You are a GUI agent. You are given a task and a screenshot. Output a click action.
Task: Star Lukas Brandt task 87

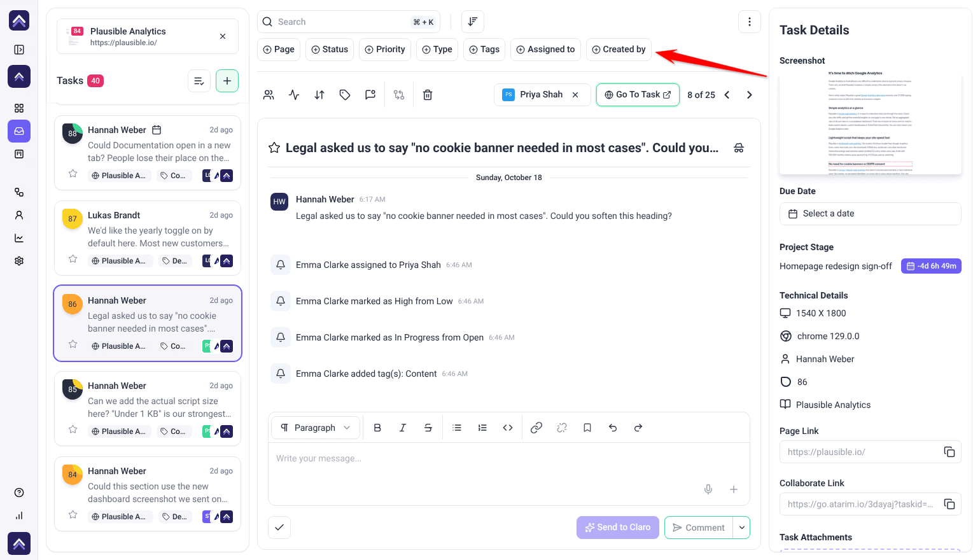pos(73,259)
